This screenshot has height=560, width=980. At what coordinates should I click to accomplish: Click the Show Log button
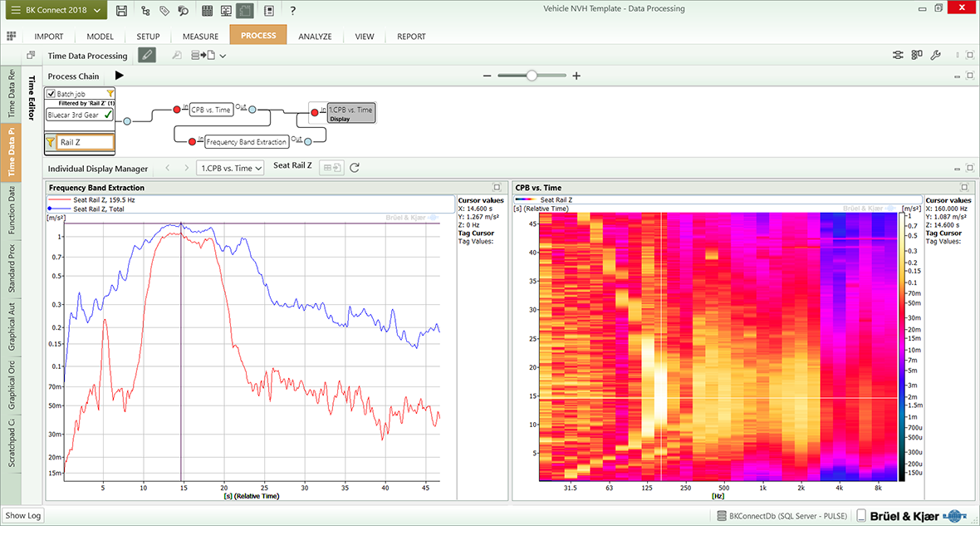pyautogui.click(x=22, y=516)
